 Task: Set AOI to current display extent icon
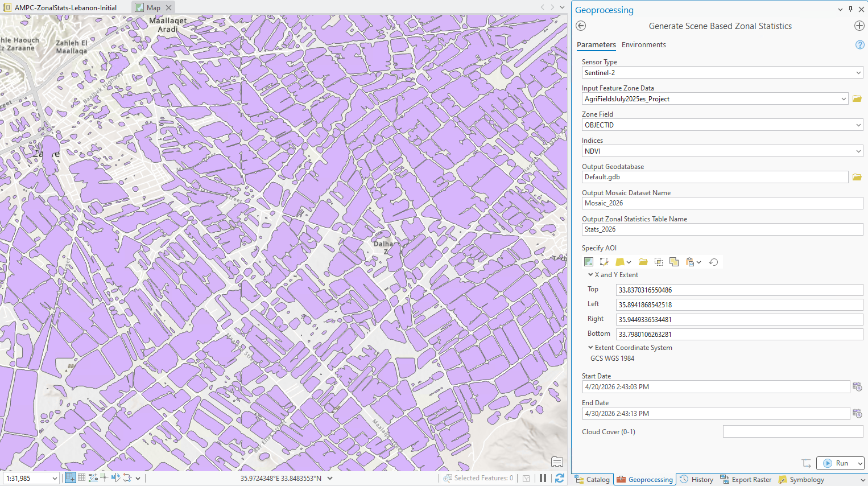coord(589,262)
